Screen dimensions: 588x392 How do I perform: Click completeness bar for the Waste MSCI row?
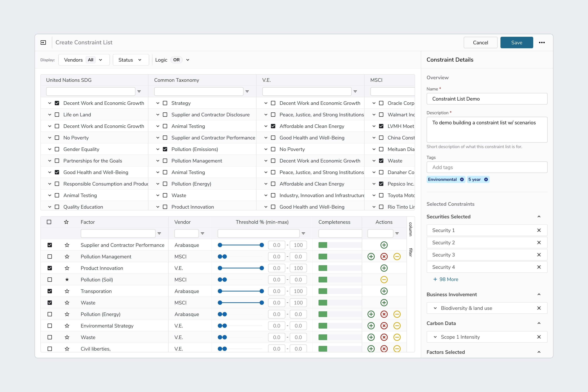(x=340, y=303)
